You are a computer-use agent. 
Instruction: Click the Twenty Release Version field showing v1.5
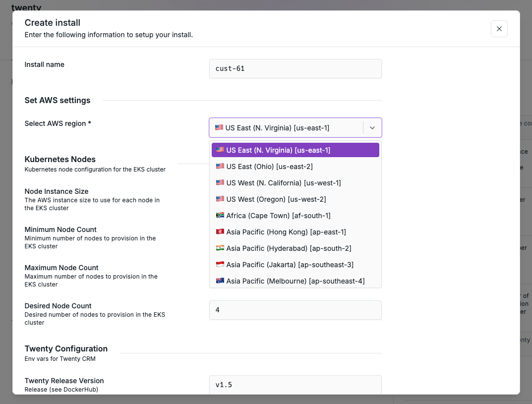coord(295,385)
